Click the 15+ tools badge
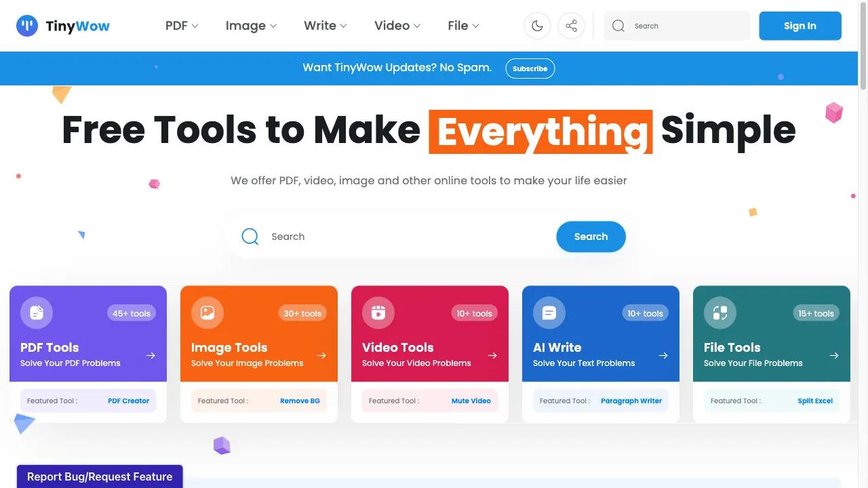Viewport: 868px width, 488px height. [816, 313]
